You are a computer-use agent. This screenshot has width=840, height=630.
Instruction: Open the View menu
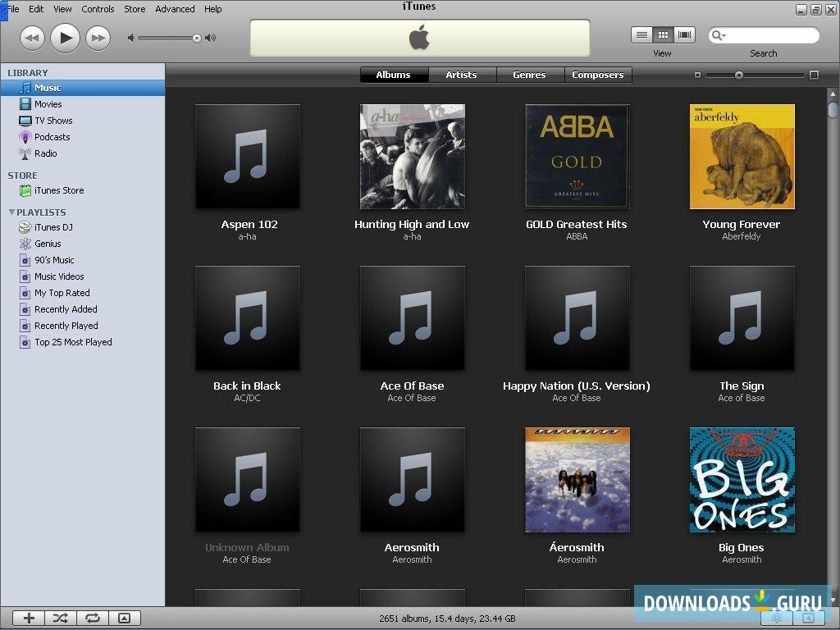[x=62, y=9]
